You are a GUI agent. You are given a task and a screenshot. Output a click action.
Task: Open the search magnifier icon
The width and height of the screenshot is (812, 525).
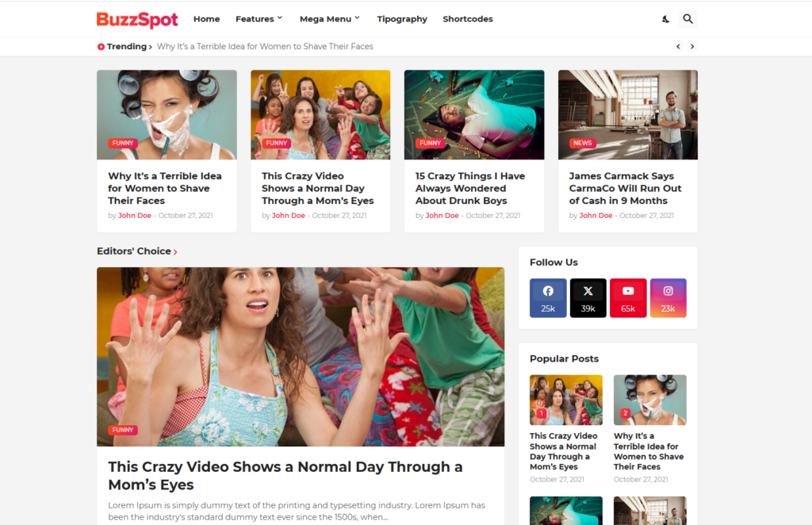(x=688, y=19)
